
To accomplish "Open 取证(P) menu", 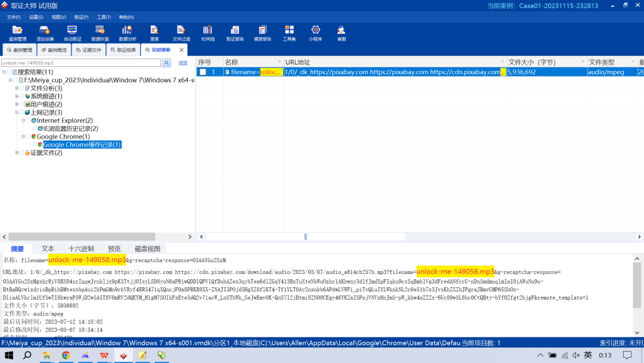I will [x=81, y=17].
